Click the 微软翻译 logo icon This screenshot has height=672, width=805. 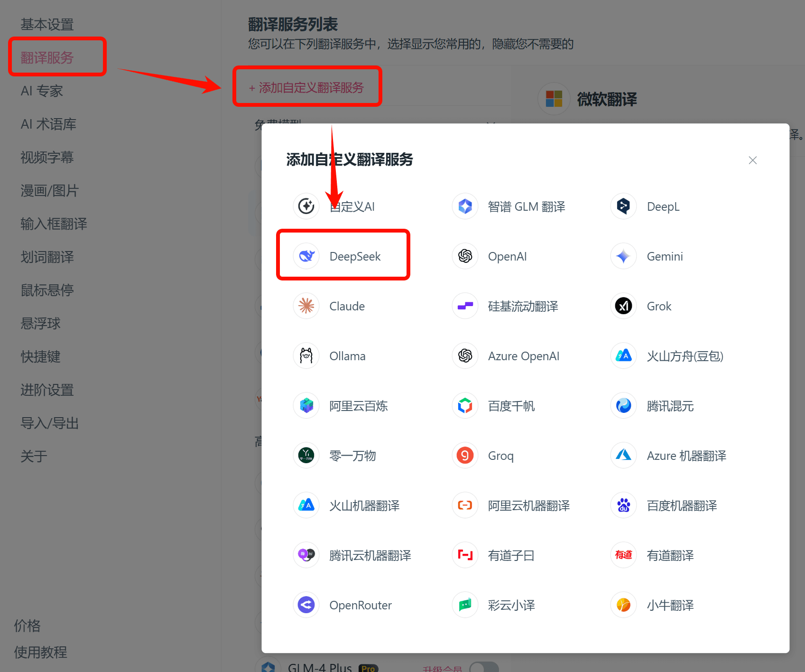pos(554,99)
